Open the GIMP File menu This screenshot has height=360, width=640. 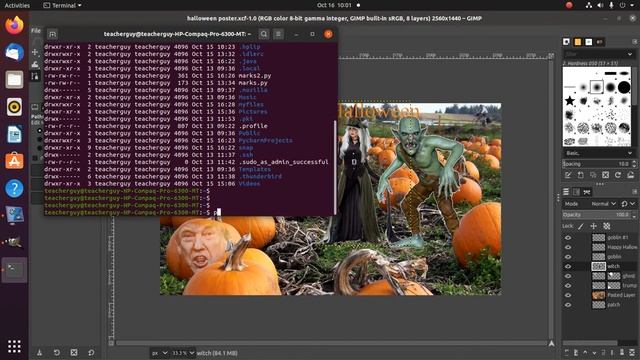[36, 31]
